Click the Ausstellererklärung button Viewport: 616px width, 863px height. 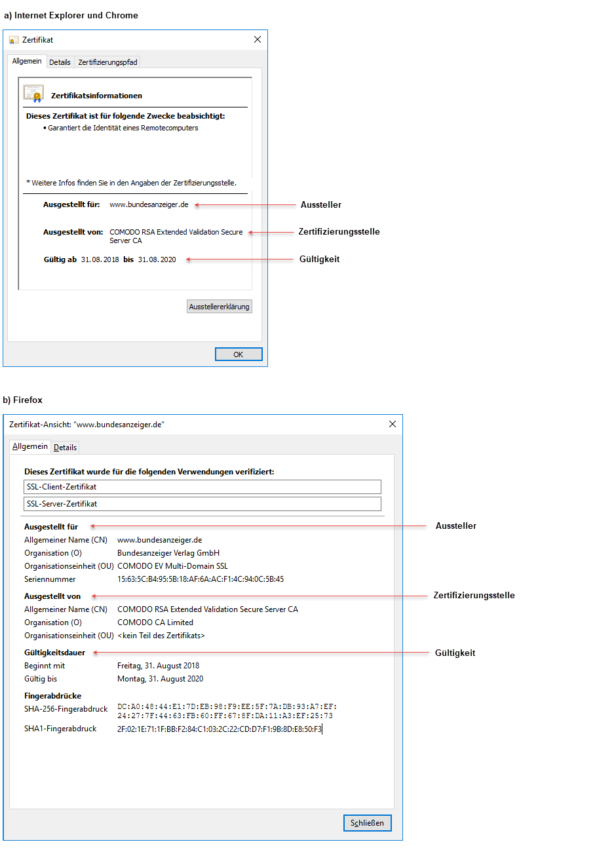click(x=220, y=307)
